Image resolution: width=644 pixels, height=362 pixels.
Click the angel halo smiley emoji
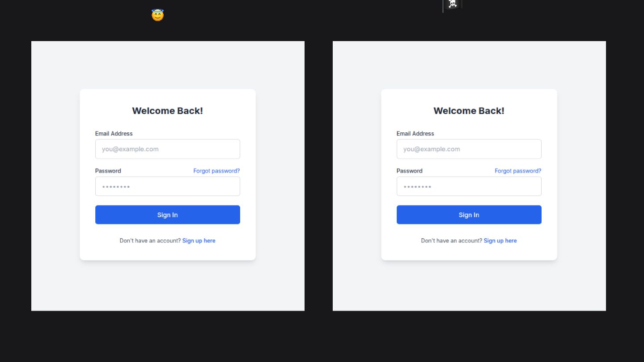click(157, 15)
